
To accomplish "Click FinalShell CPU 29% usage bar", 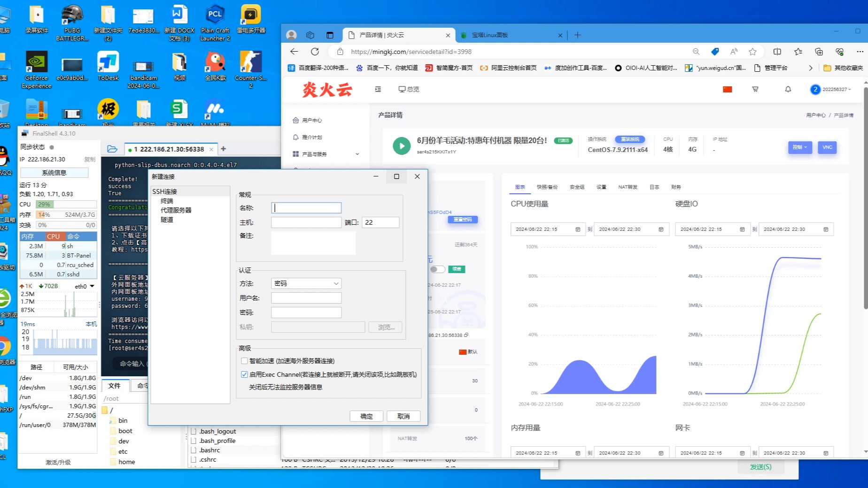I will tap(66, 205).
